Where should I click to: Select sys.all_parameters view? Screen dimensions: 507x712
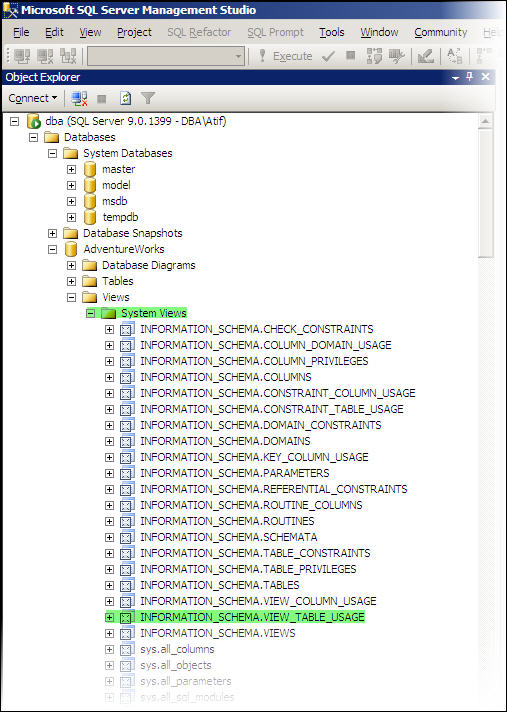click(x=186, y=681)
